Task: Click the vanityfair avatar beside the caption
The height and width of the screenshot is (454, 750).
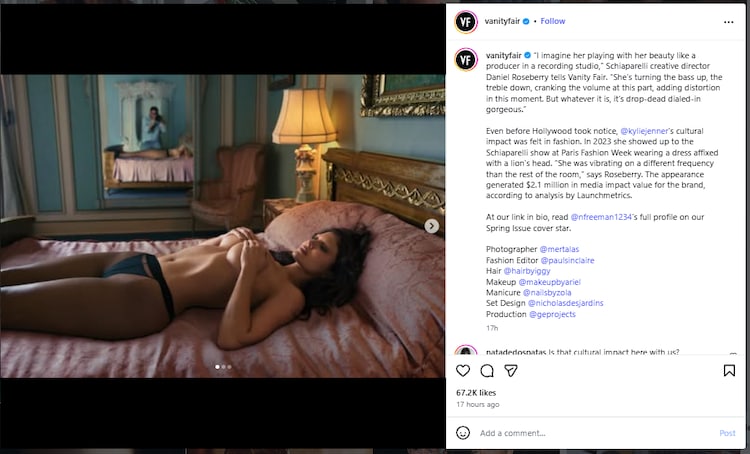Action: 465,60
